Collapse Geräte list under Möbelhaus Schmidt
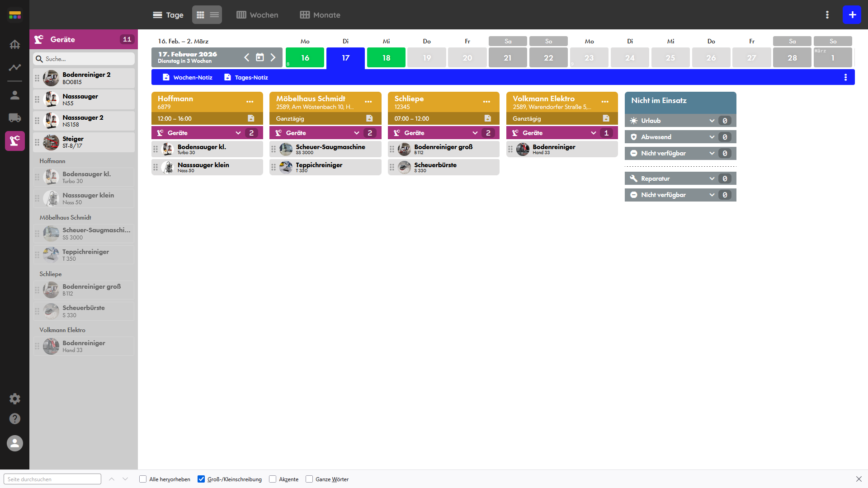The width and height of the screenshot is (868, 488). point(357,133)
